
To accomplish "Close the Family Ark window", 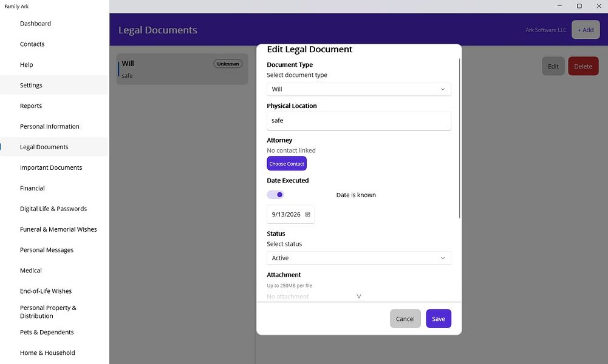I will click(x=599, y=6).
